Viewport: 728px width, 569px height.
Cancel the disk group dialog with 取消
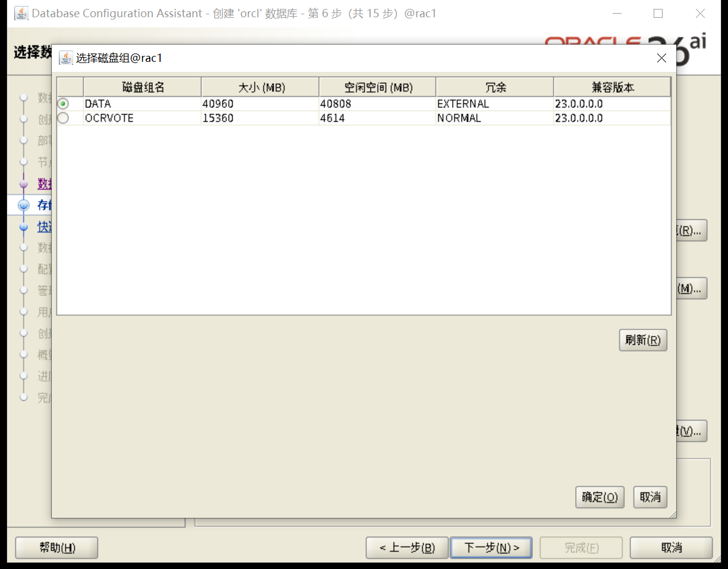pos(650,497)
